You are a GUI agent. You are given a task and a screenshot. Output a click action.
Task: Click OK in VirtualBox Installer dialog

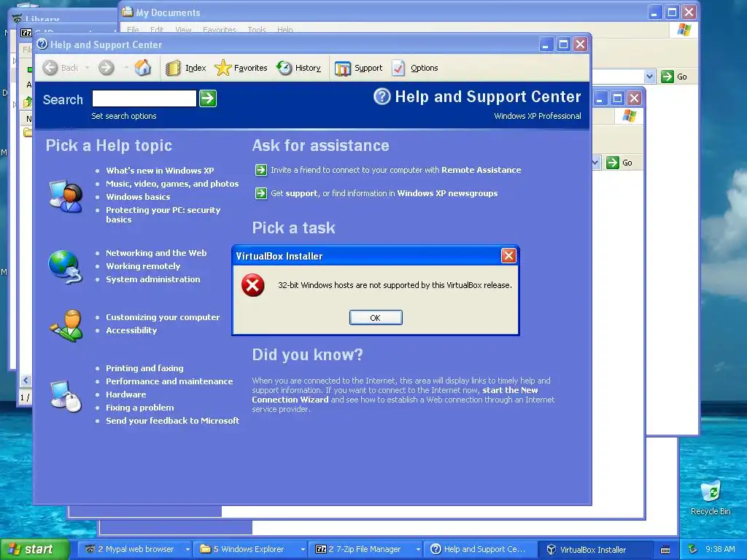[376, 318]
